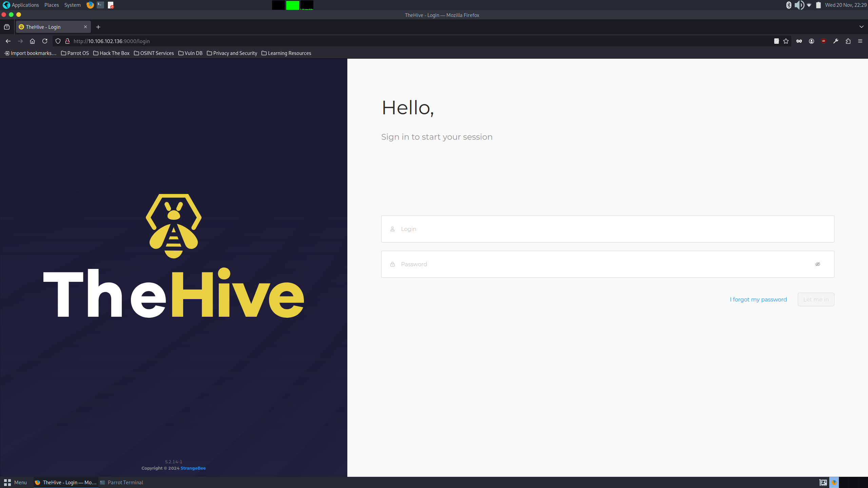Click inside the Login input field
The image size is (868, 488).
click(577, 229)
